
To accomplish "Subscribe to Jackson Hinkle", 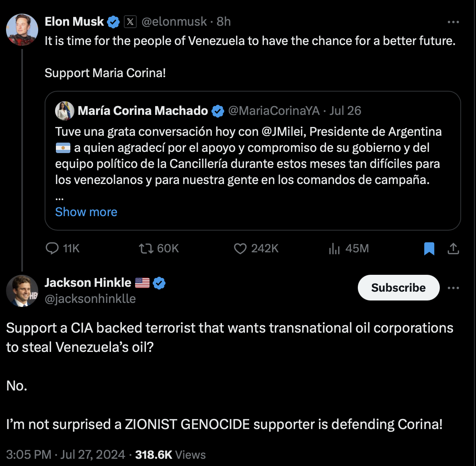I will point(398,288).
